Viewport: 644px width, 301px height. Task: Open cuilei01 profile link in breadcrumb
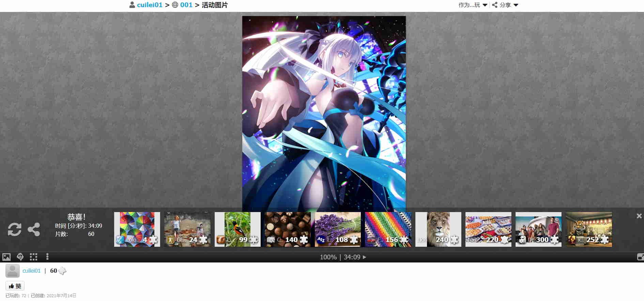point(150,5)
